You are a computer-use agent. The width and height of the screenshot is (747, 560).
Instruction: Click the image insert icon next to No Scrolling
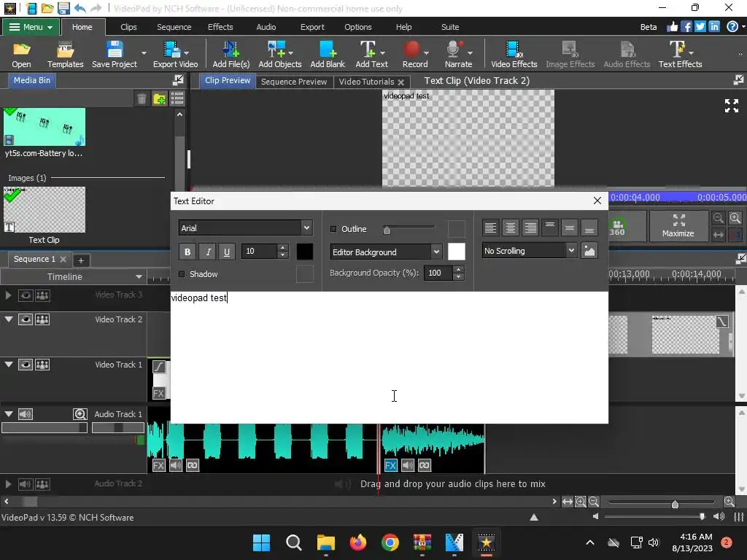click(589, 251)
